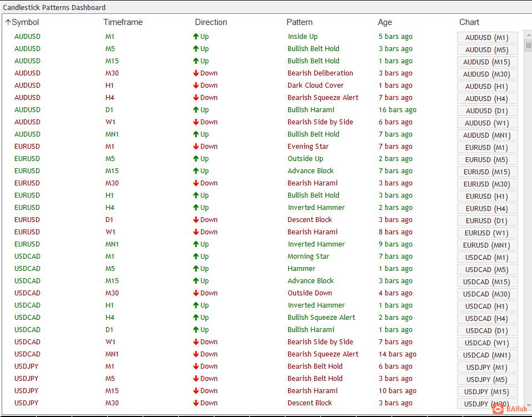The image size is (532, 417).
Task: Open the USDCAD (D1) chart button
Action: 487,330
